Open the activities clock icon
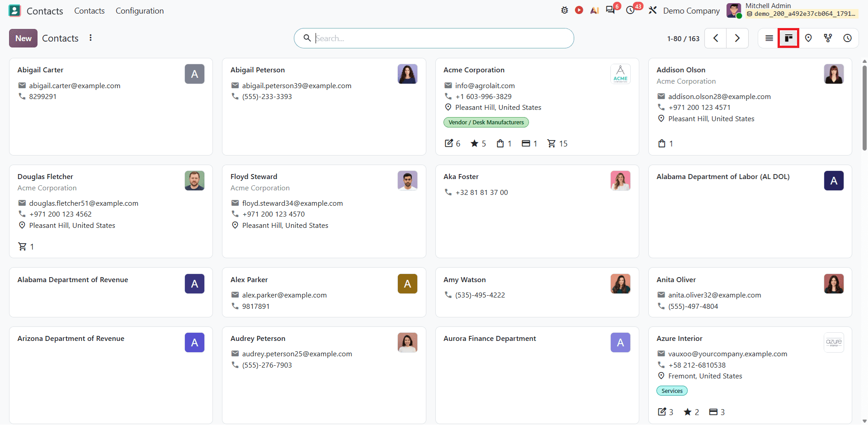 tap(630, 10)
